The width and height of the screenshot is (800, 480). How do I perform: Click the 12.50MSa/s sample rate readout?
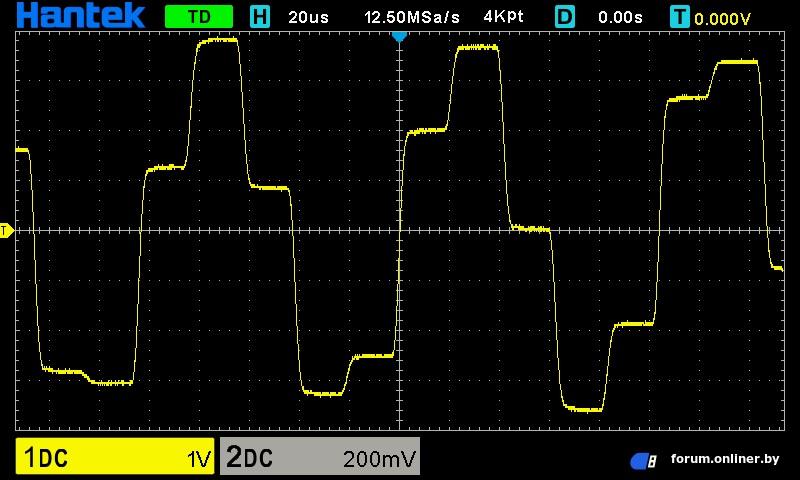tap(412, 17)
